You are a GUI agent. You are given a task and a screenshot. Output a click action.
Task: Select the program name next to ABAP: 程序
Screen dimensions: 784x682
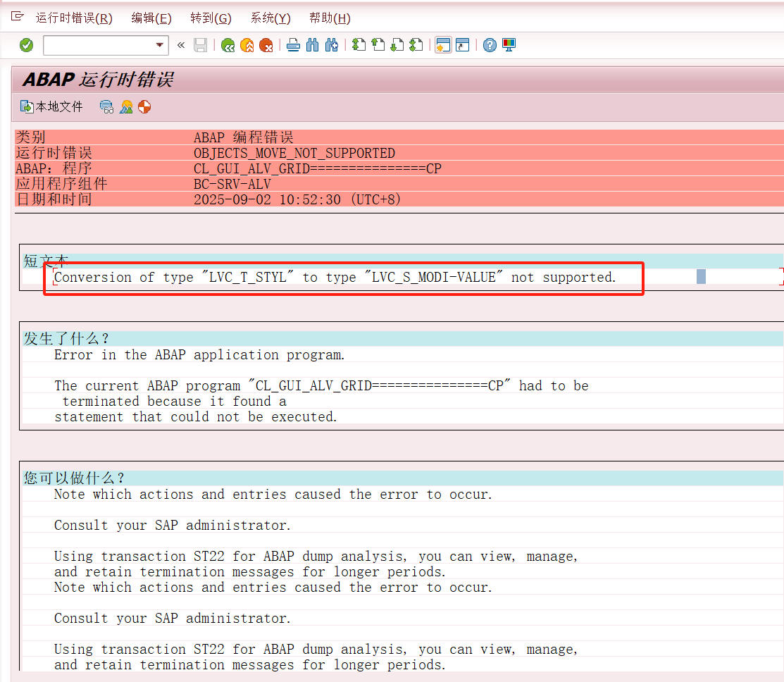click(x=318, y=168)
